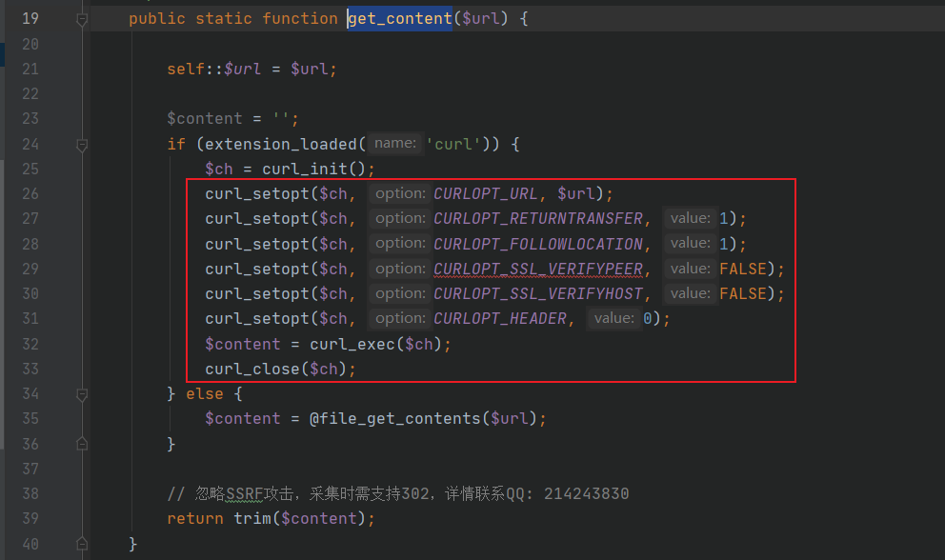Click line number 26 in the gutter
The image size is (945, 560).
coord(30,193)
